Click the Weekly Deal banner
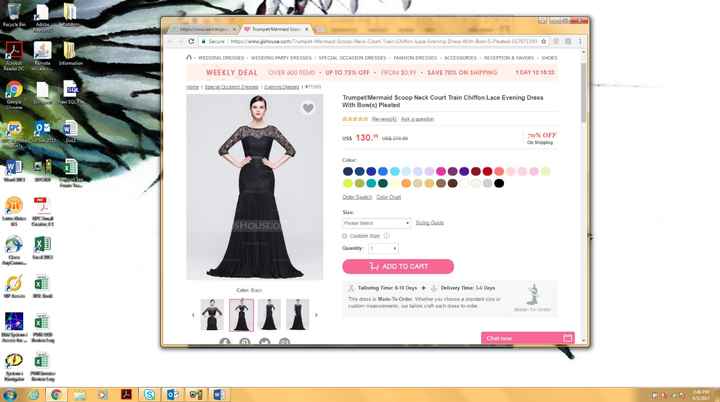 coord(372,73)
